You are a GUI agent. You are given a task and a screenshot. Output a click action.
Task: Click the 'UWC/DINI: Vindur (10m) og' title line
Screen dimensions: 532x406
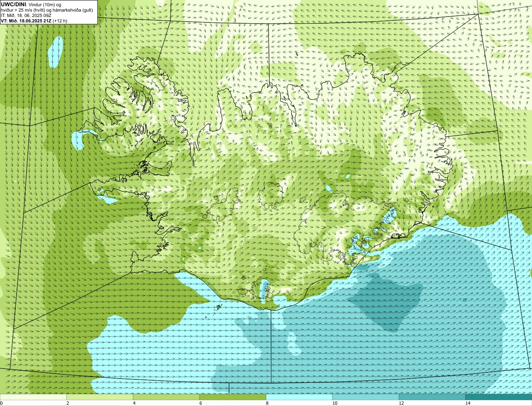(x=31, y=5)
